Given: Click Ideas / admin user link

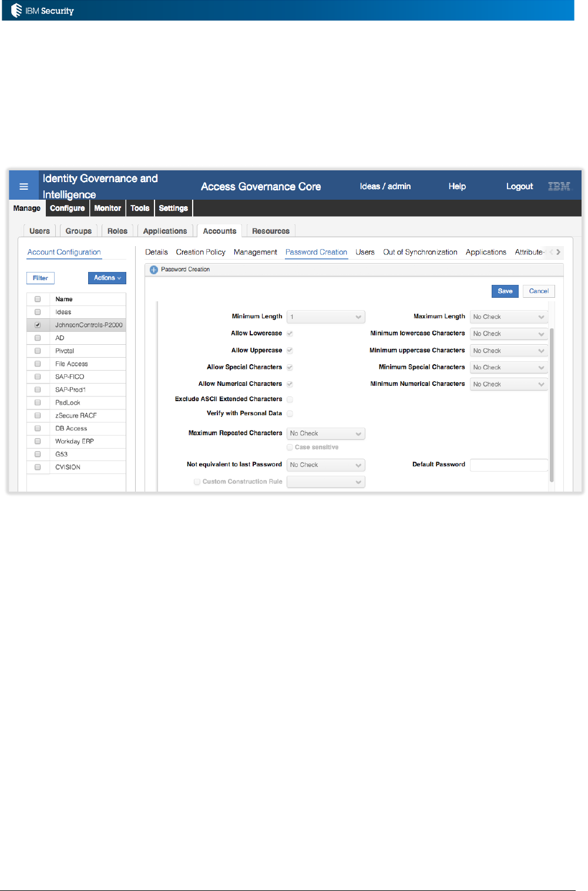Looking at the screenshot, I should click(x=385, y=186).
